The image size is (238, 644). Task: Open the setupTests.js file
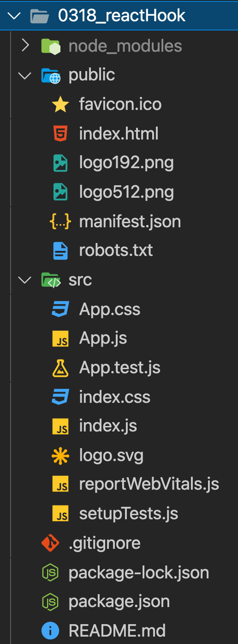click(x=129, y=514)
